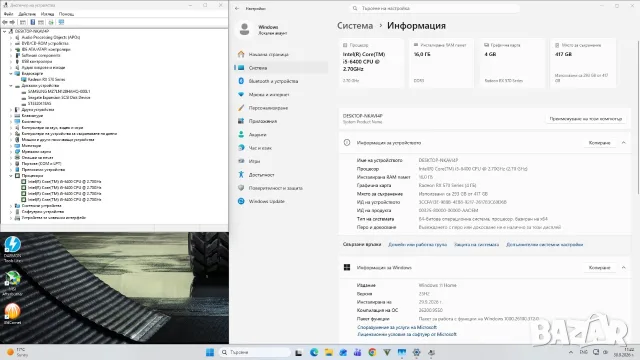Viewport: 640px width, 360px height.
Task: Collapse the Процесори node in Device Manager
Action: pos(11,176)
